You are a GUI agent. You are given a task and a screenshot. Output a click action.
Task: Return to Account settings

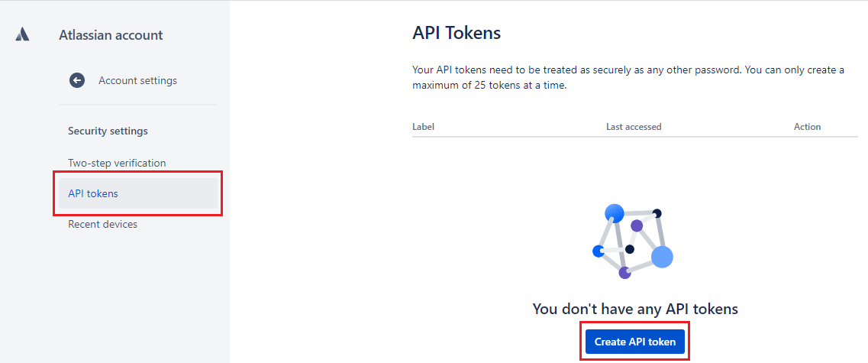click(x=138, y=80)
